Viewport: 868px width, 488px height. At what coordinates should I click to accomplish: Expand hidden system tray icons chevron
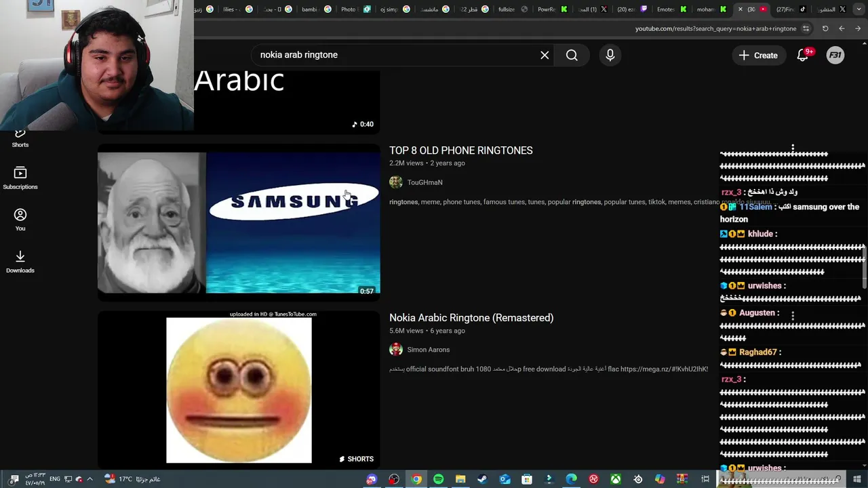click(x=90, y=479)
